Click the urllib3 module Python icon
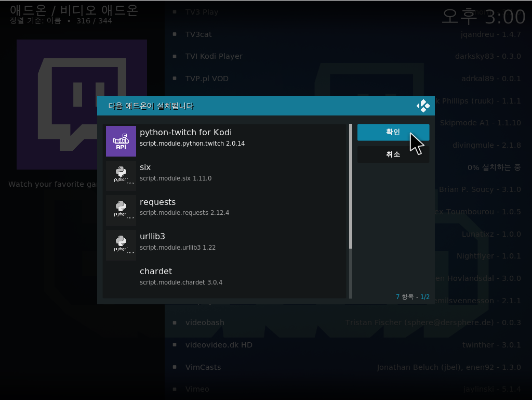 click(x=121, y=245)
